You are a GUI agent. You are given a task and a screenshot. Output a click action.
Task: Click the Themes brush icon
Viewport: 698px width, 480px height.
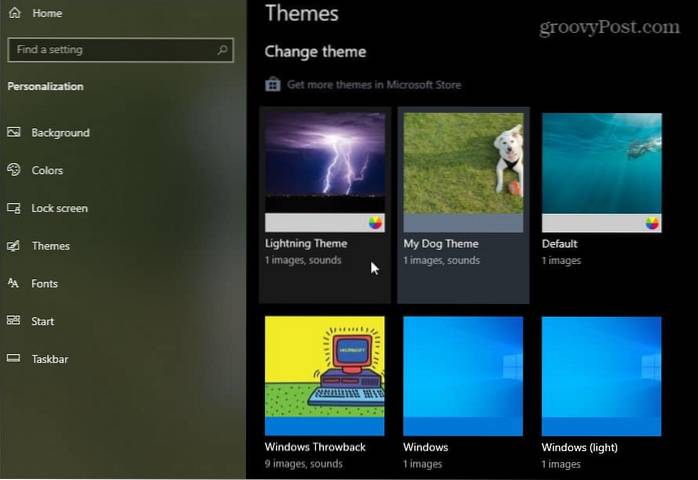pyautogui.click(x=14, y=246)
